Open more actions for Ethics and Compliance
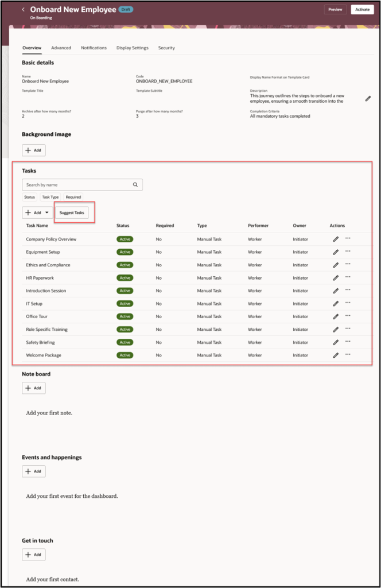 pos(348,264)
